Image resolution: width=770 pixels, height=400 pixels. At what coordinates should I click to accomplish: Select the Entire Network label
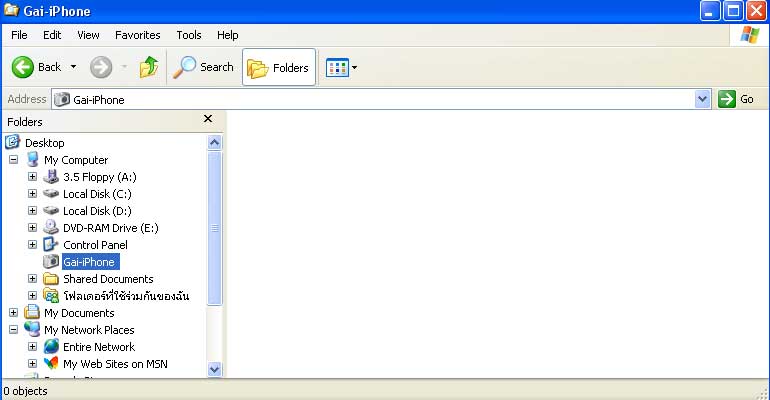[x=99, y=347]
